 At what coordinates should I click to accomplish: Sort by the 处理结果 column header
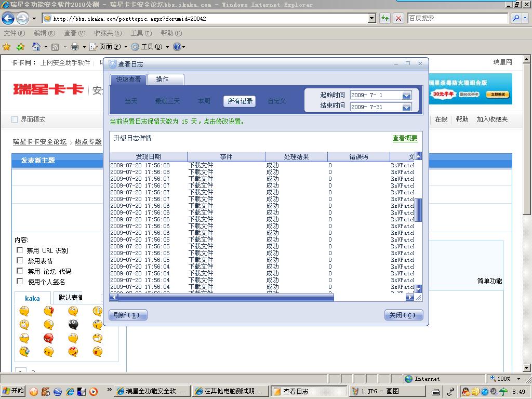click(x=296, y=156)
